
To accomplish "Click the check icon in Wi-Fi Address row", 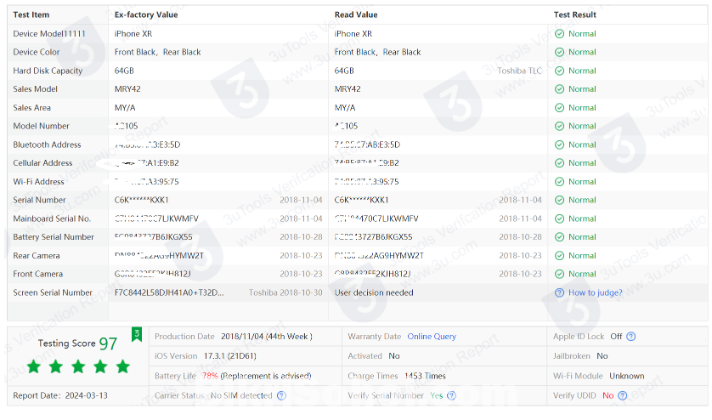I will (x=559, y=182).
